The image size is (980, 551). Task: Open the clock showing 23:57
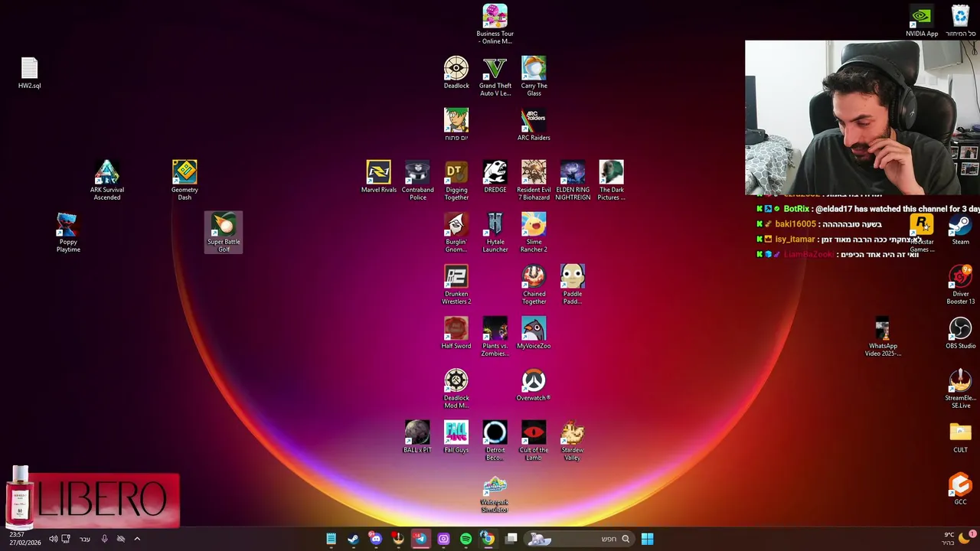[x=24, y=539]
